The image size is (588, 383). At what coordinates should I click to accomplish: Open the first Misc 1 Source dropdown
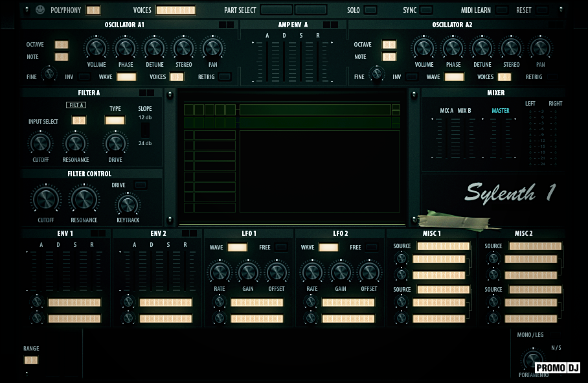(x=444, y=247)
